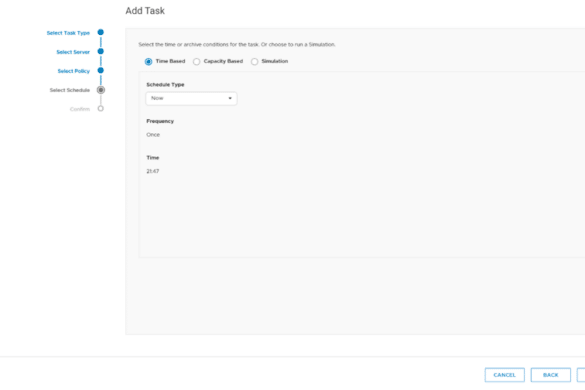Click the Select Schedule wizard step
585x390 pixels.
[x=70, y=90]
